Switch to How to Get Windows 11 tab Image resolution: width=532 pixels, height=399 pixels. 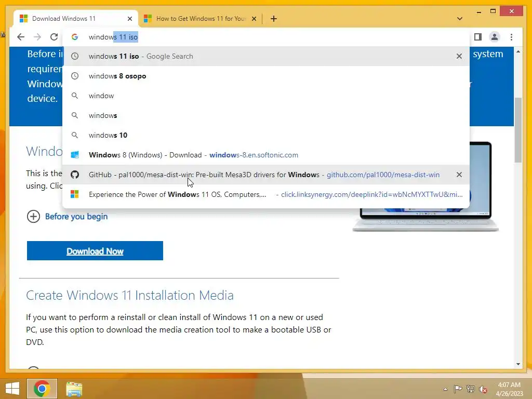click(x=200, y=19)
